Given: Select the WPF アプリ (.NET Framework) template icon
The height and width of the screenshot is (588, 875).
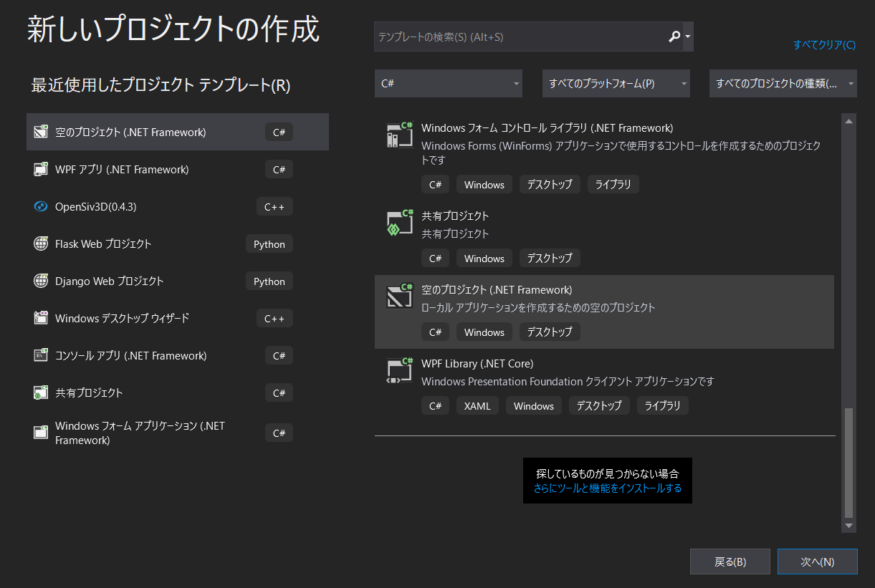Looking at the screenshot, I should click(41, 169).
